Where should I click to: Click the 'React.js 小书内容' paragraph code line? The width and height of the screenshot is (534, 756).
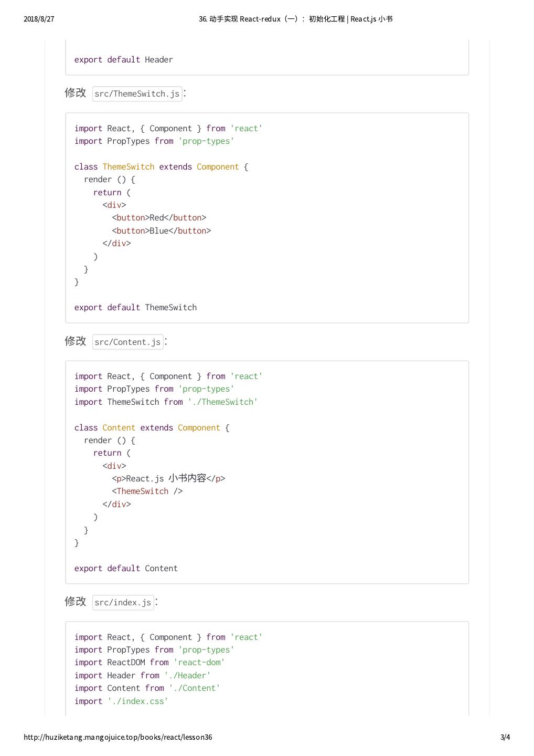tap(168, 479)
